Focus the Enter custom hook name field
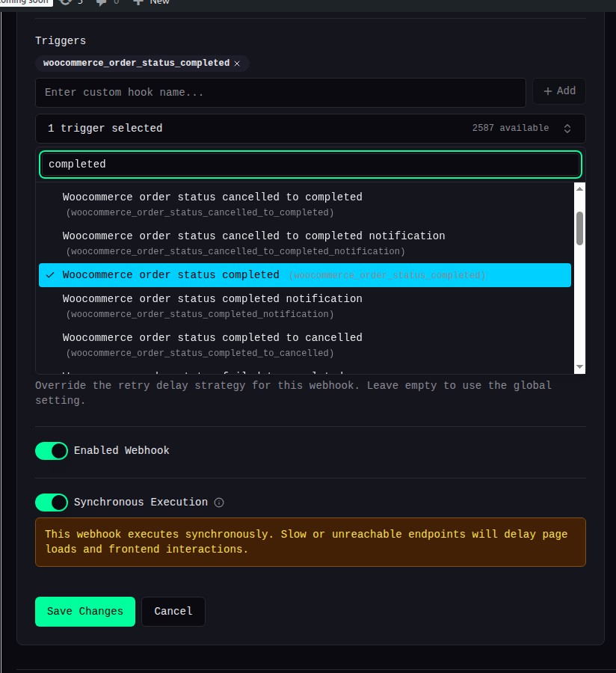 (x=280, y=93)
